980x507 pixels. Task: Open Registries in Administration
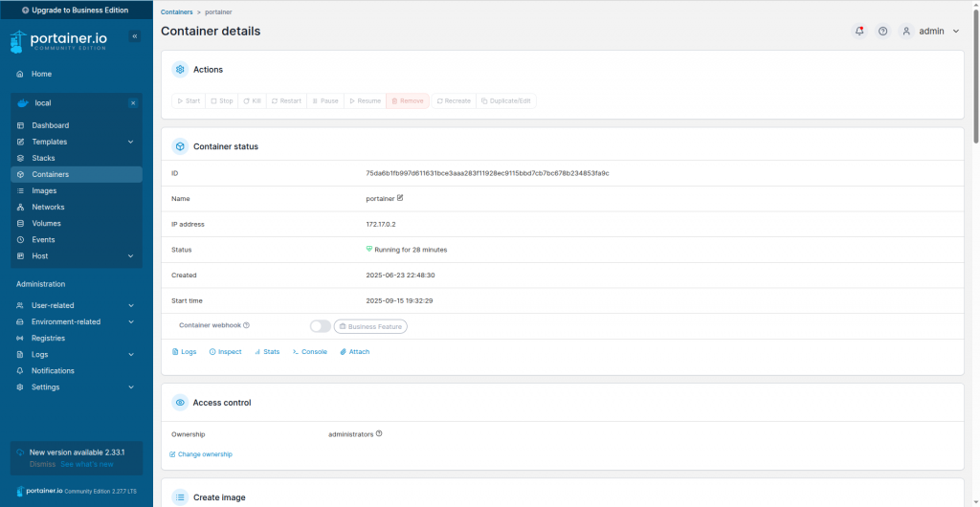(x=77, y=338)
